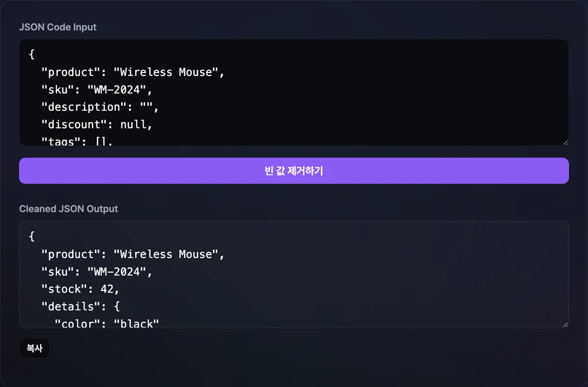This screenshot has width=588, height=387.
Task: Click the 빈 값 제거하기 button
Action: pos(294,170)
